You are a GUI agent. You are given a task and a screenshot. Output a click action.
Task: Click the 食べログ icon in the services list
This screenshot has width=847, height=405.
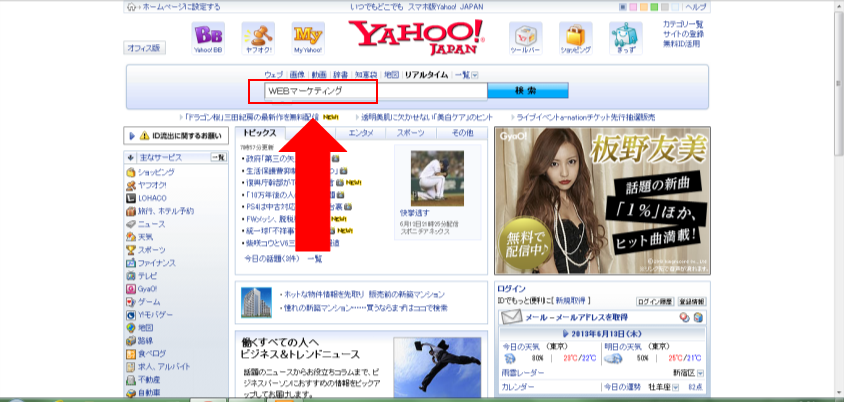click(x=130, y=354)
